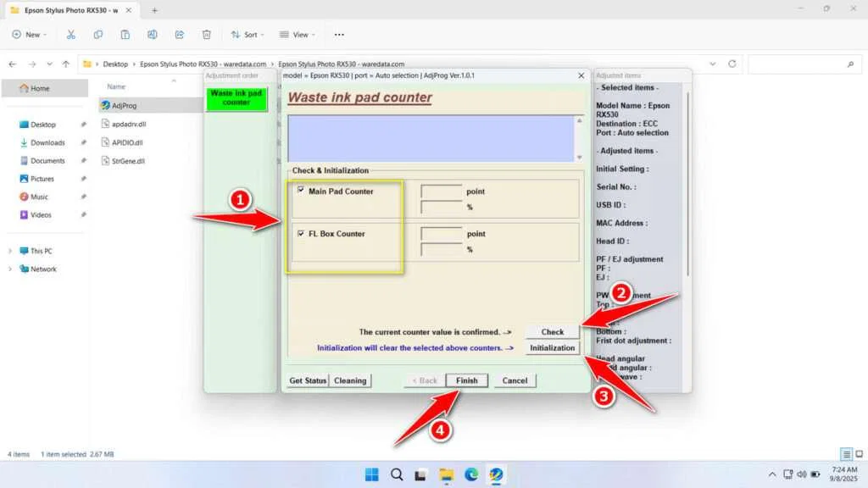The image size is (868, 488).
Task: Select the Waste ink pad counter item
Action: pos(236,98)
